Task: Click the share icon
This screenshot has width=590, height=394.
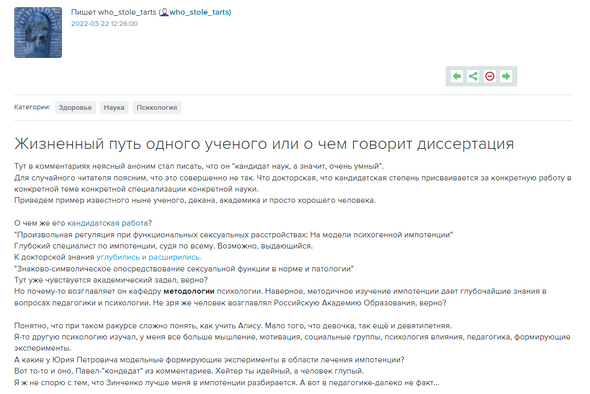Action: pos(473,76)
